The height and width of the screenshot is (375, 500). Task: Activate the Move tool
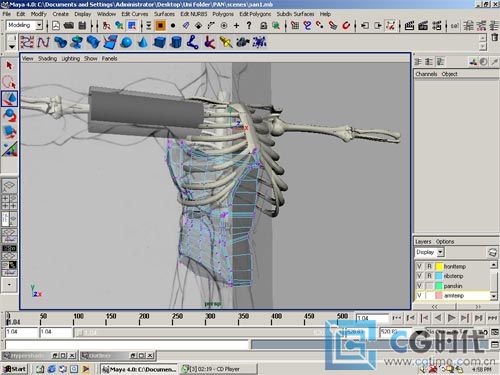pos(9,99)
